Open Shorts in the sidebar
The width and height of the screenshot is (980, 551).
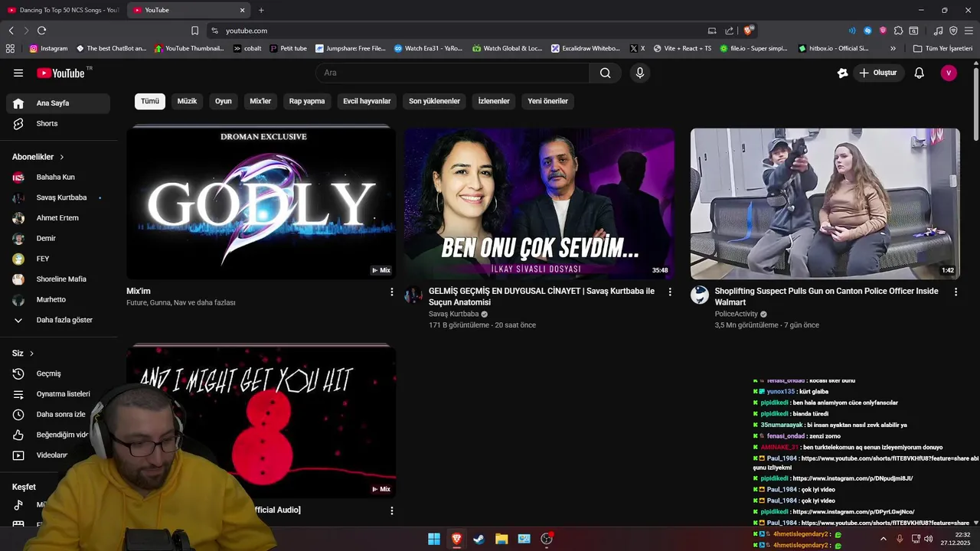[58, 123]
